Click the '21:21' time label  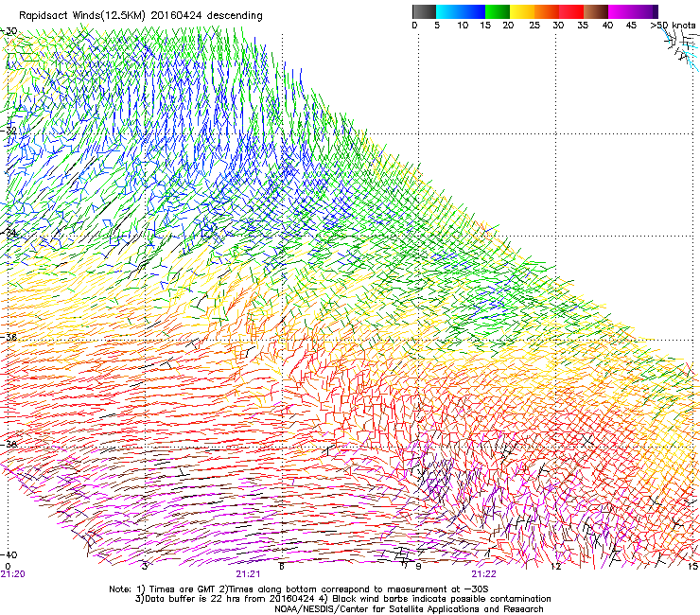pos(248,574)
